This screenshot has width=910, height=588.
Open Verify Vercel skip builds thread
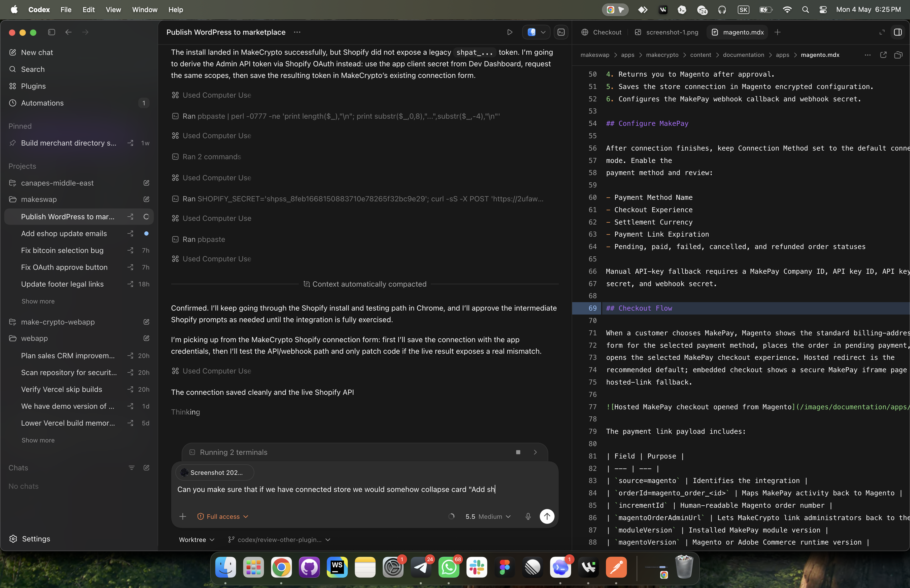[x=79, y=389]
